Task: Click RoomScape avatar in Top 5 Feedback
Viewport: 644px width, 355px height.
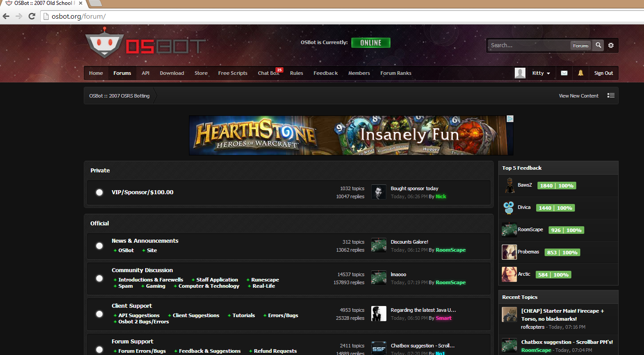Action: tap(509, 230)
